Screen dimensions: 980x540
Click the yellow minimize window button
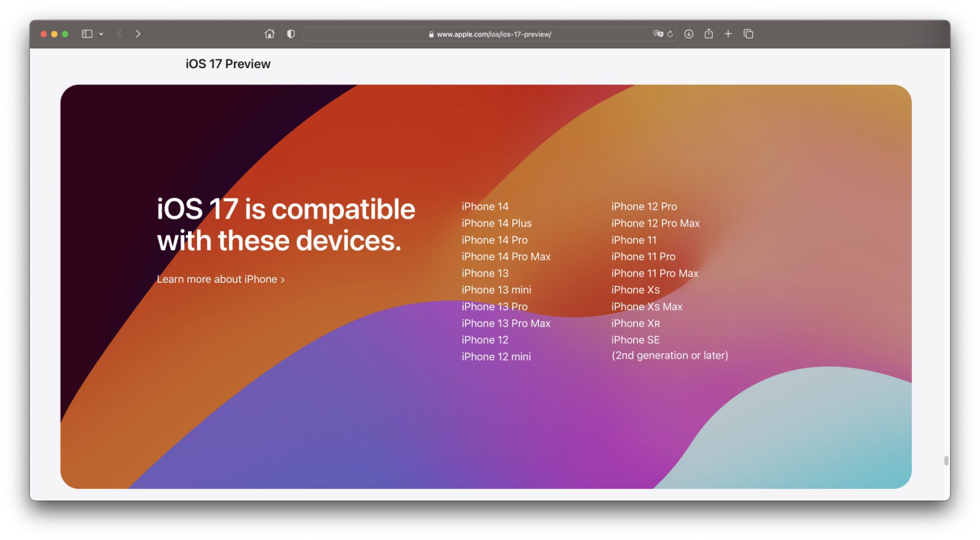54,34
